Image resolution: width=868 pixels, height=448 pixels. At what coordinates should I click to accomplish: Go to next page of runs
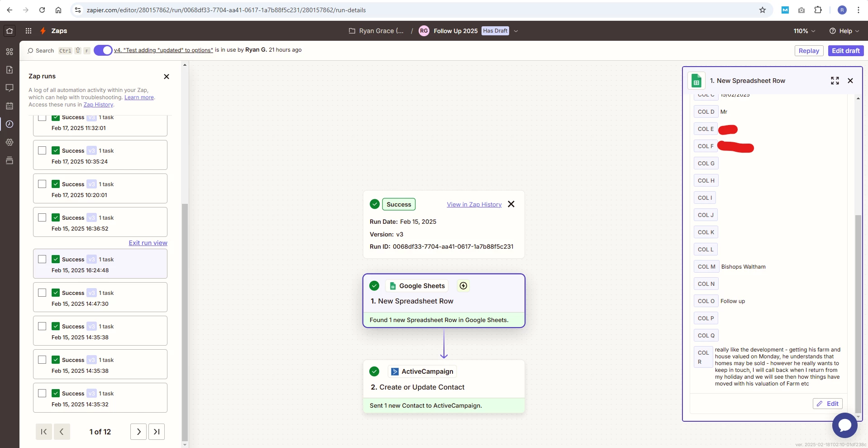[138, 432]
